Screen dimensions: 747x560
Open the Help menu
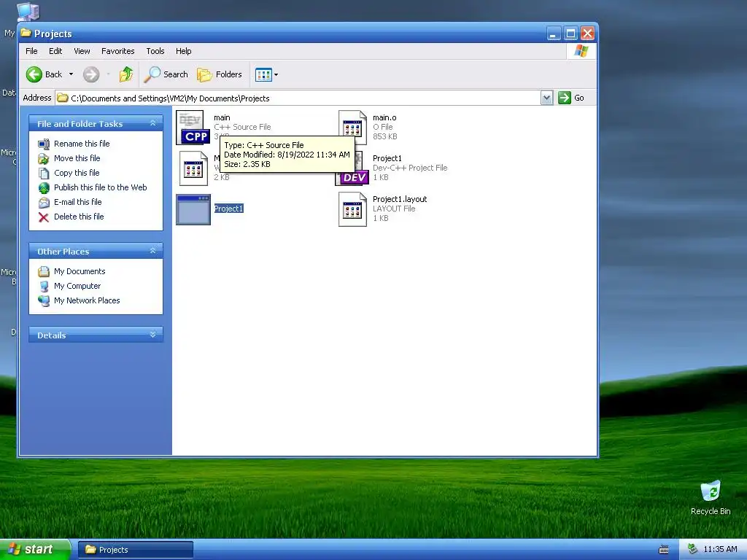click(183, 51)
